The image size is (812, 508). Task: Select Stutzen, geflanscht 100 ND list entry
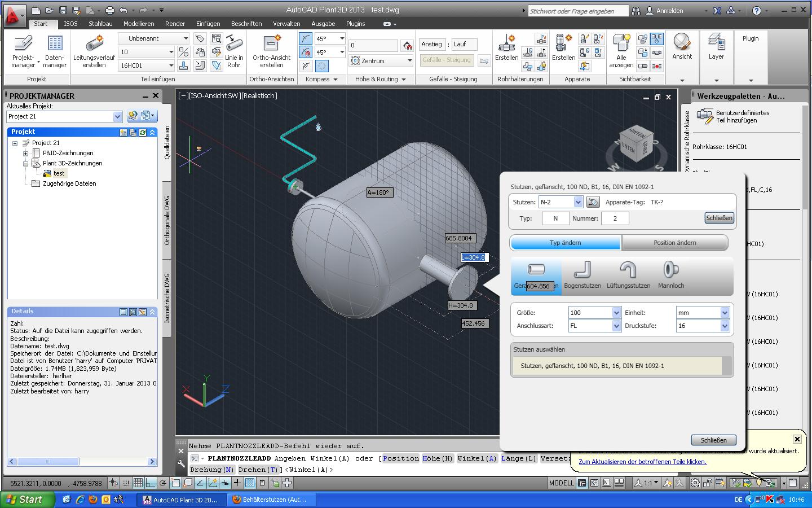click(617, 366)
